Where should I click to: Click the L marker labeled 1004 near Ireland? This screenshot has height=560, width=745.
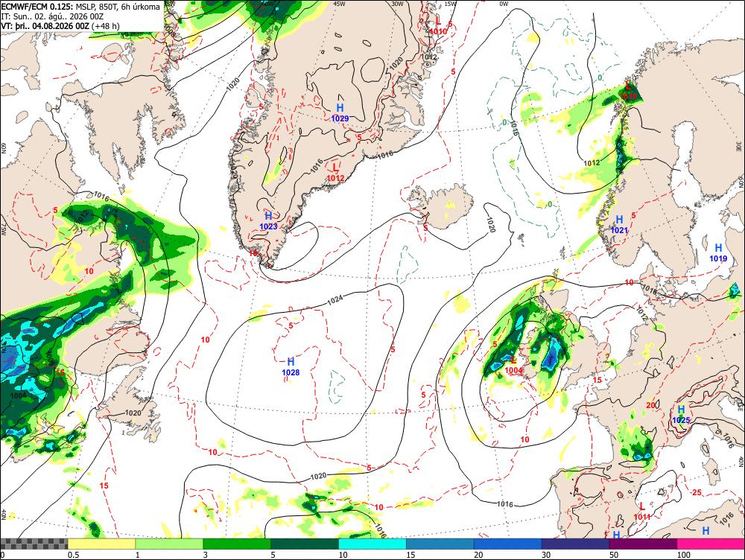[513, 360]
